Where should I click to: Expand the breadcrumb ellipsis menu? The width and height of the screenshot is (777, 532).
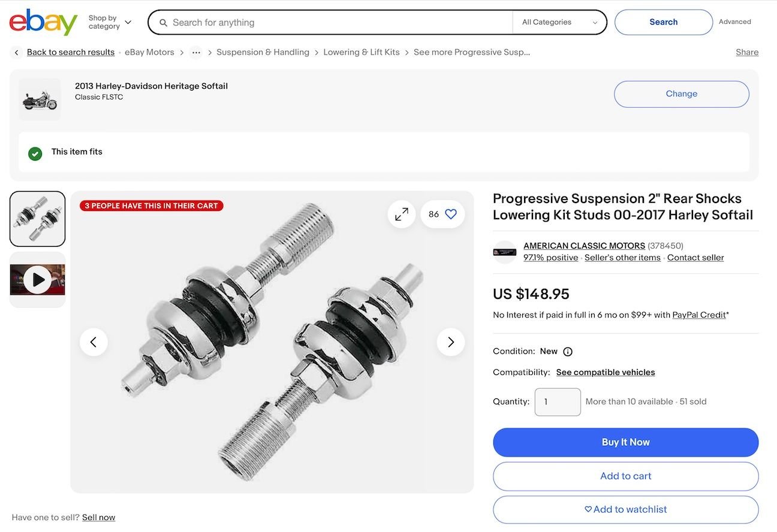(x=196, y=53)
